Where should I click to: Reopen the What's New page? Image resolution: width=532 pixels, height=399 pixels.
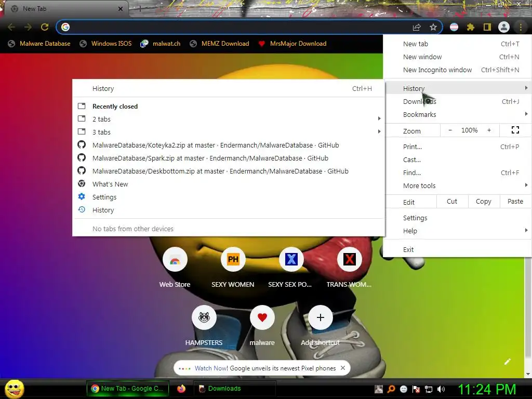point(229,184)
